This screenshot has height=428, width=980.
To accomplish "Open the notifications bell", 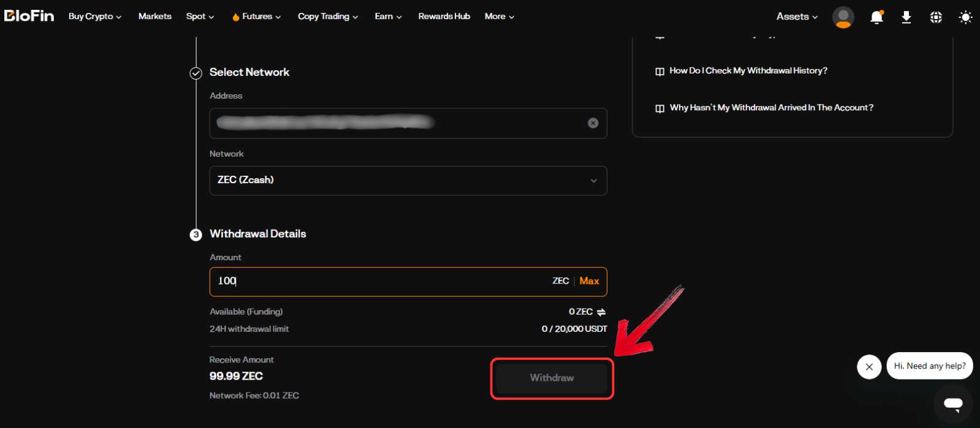I will point(876,17).
